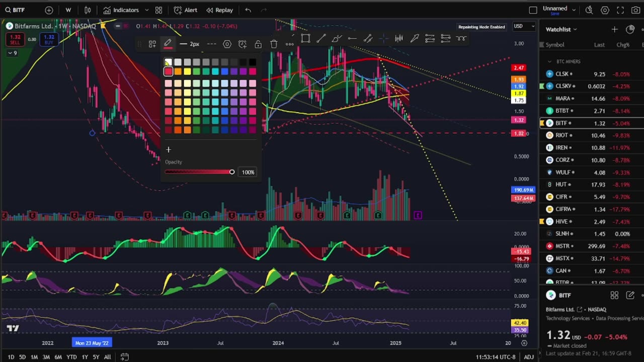Pick the white color swatch
This screenshot has height=362, width=644.
[168, 62]
